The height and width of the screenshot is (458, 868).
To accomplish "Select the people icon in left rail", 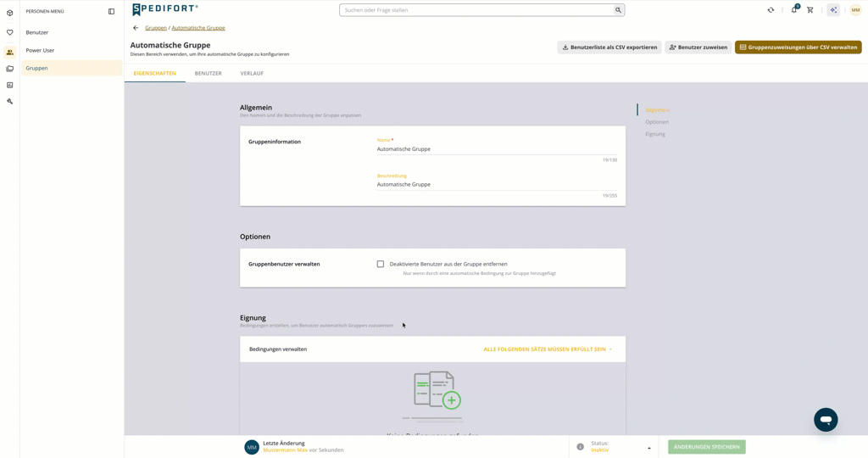I will click(9, 52).
